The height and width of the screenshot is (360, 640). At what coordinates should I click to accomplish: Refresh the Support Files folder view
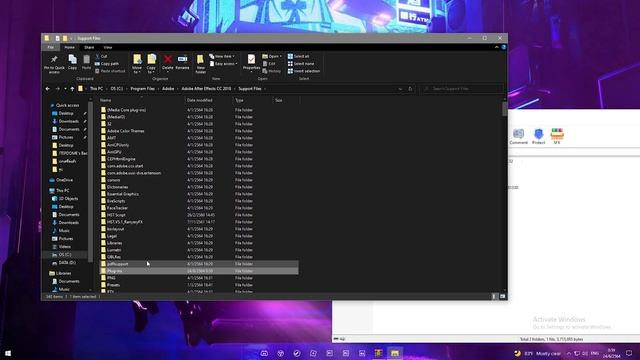tap(410, 89)
